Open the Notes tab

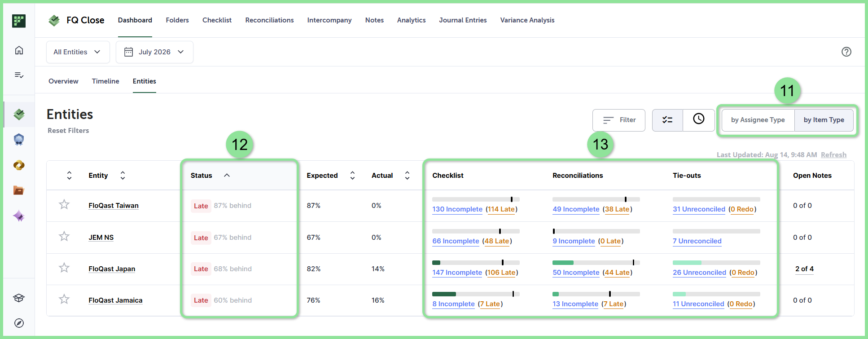374,20
